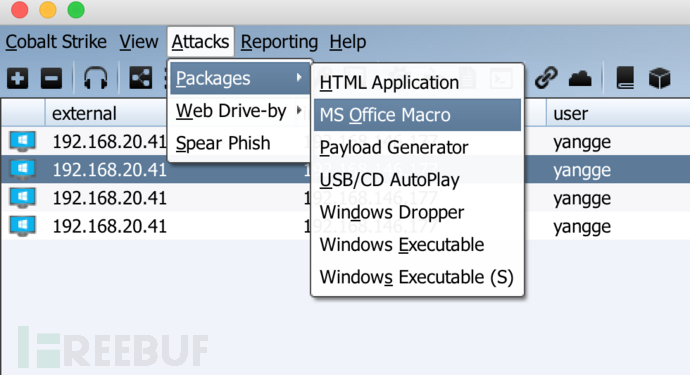The image size is (690, 375).
Task: Open Listeners via the headphones icon
Action: pos(95,78)
